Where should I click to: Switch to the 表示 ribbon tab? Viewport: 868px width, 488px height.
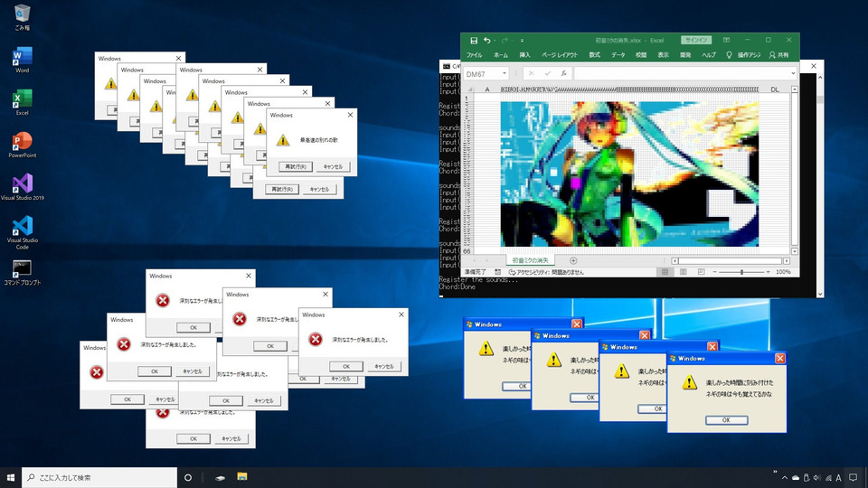663,55
